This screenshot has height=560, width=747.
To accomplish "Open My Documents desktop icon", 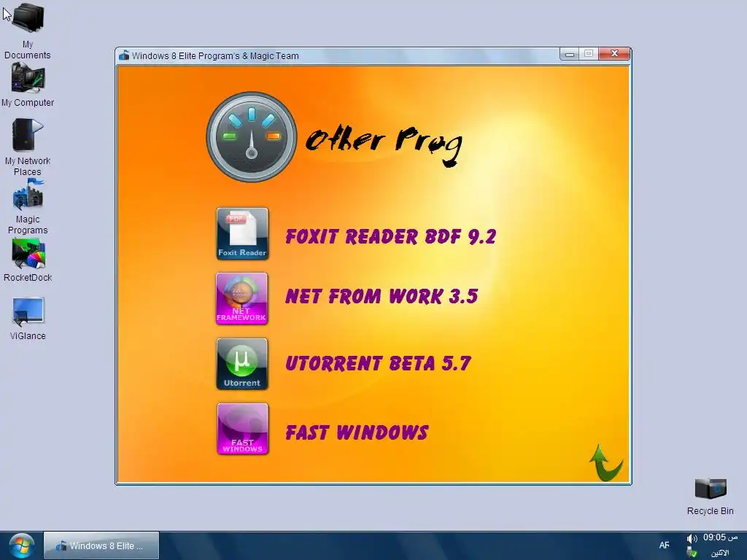I will [x=28, y=31].
